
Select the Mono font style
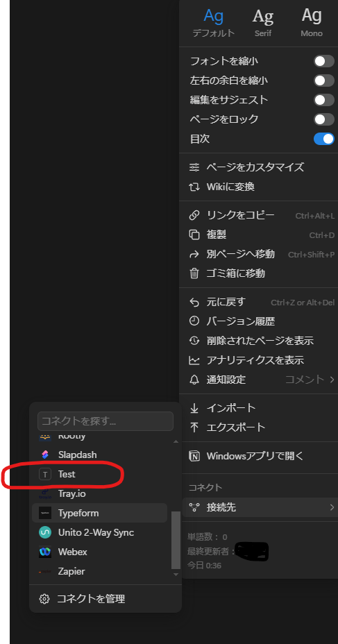(x=312, y=23)
